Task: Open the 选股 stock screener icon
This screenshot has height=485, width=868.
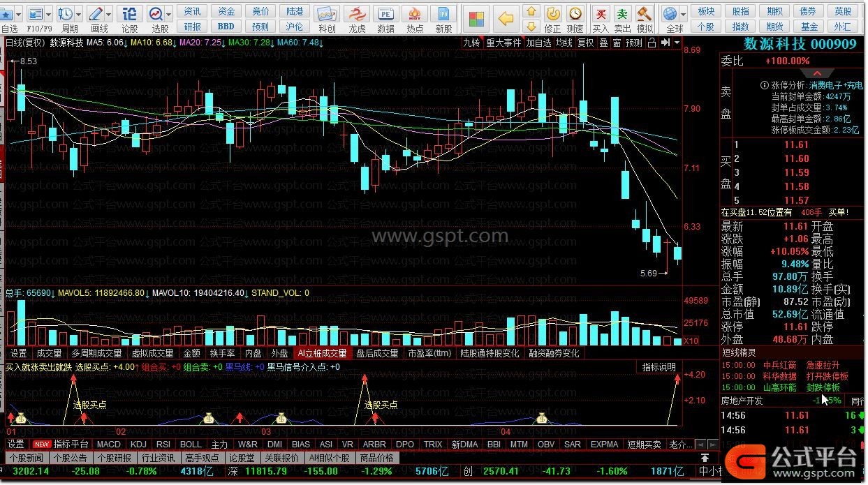Action: 156,13
